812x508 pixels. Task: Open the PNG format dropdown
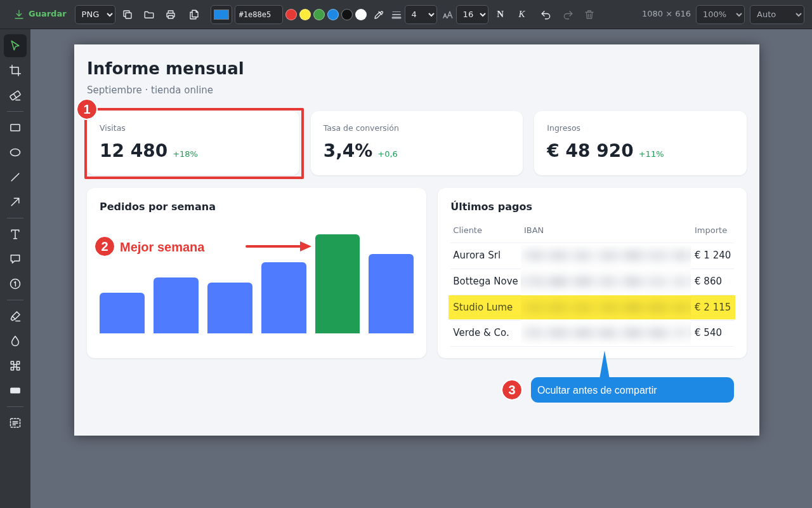(x=95, y=15)
